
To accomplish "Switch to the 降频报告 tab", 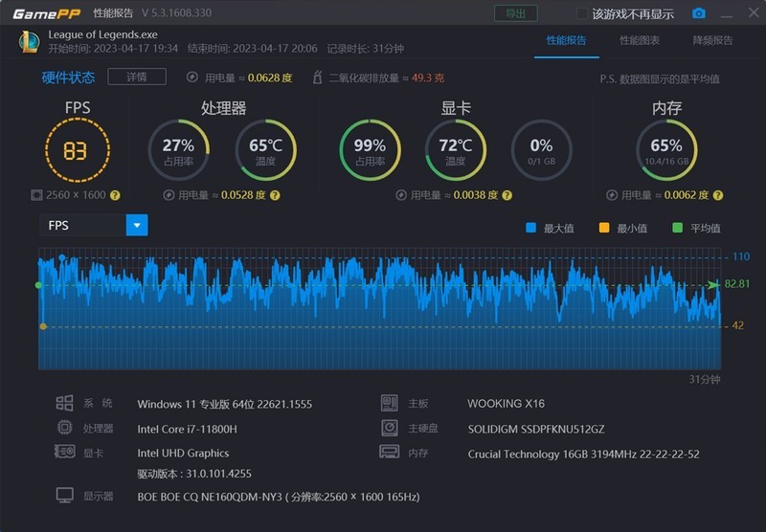I will (712, 40).
